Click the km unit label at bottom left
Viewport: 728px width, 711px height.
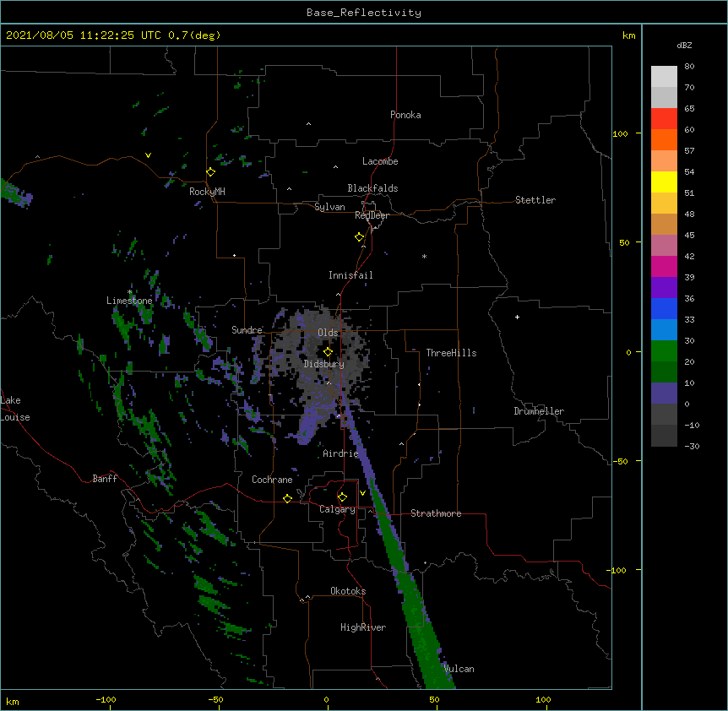pyautogui.click(x=13, y=701)
